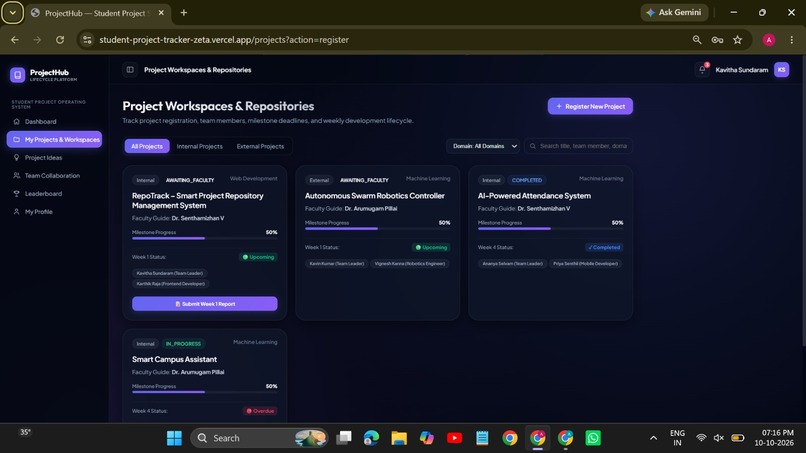
Task: Open RepoTrack project card title
Action: point(198,201)
